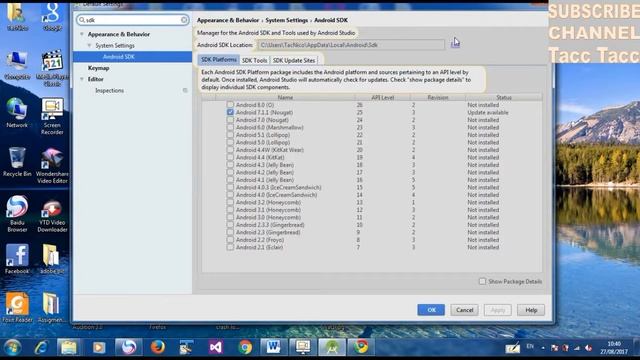Click the Edit SDK location link

coord(455,44)
